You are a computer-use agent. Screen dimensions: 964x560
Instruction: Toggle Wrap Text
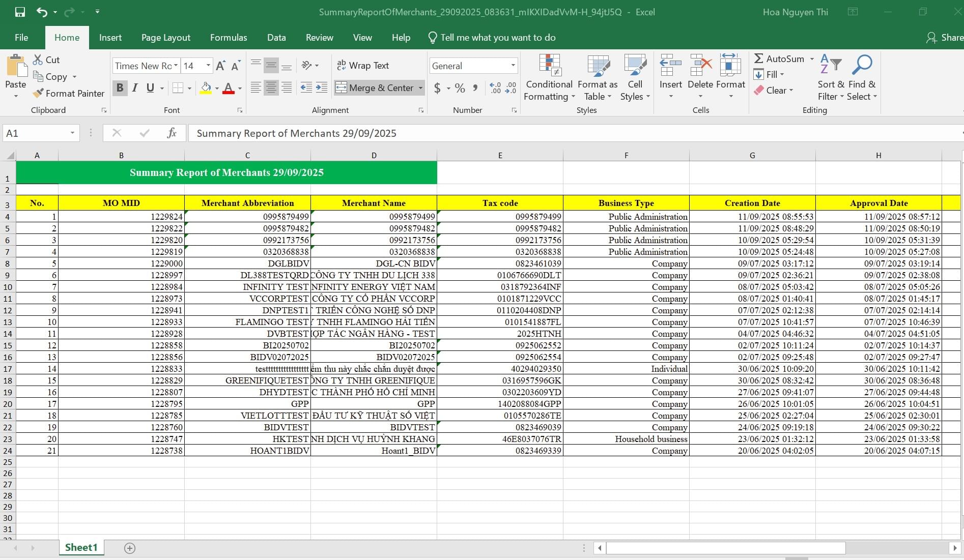363,66
